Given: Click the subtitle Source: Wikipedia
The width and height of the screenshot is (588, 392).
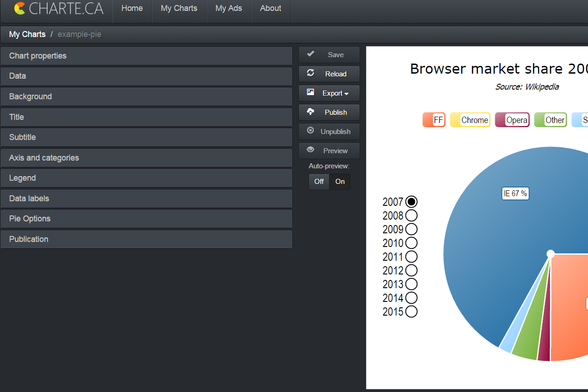Looking at the screenshot, I should pyautogui.click(x=527, y=86).
